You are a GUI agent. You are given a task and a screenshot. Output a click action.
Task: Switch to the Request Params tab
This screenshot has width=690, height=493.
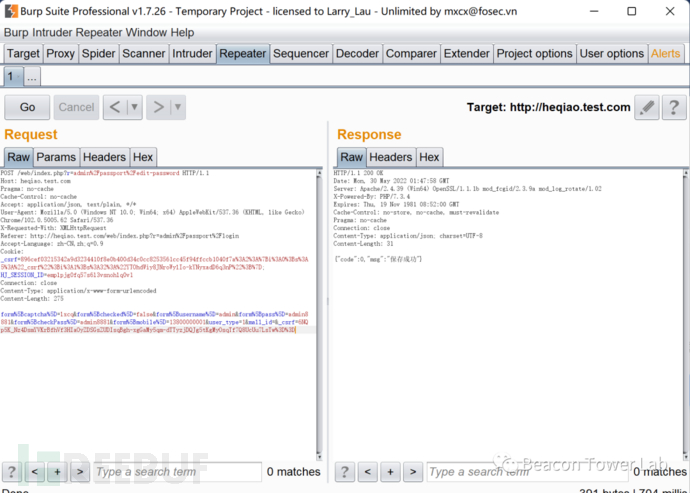click(56, 157)
